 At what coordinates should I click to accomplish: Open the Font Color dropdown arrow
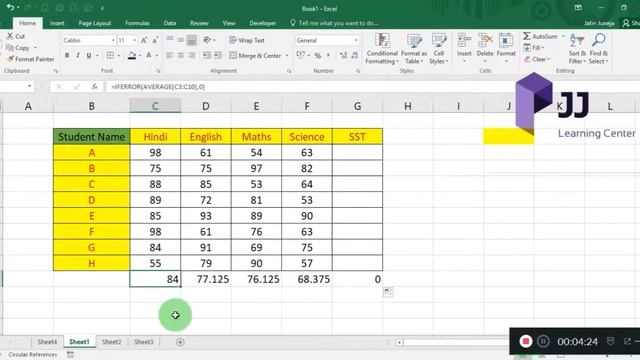pyautogui.click(x=157, y=56)
